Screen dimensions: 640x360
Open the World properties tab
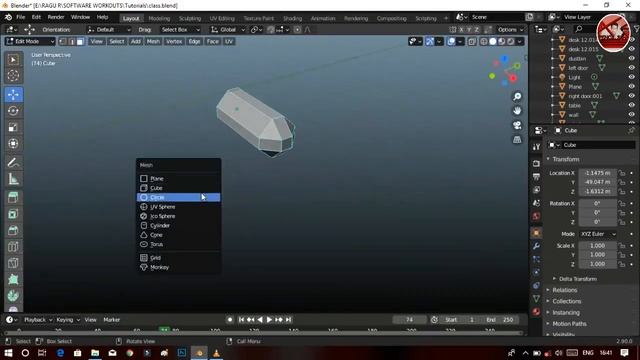[536, 216]
